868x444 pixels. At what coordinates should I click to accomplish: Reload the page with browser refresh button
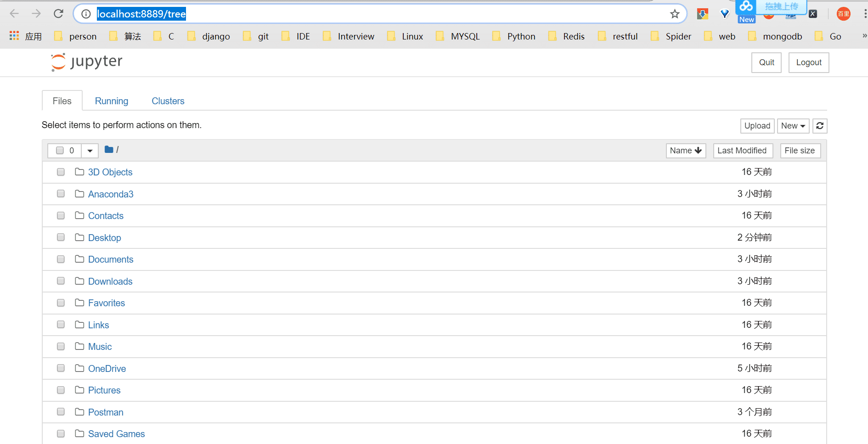click(58, 14)
